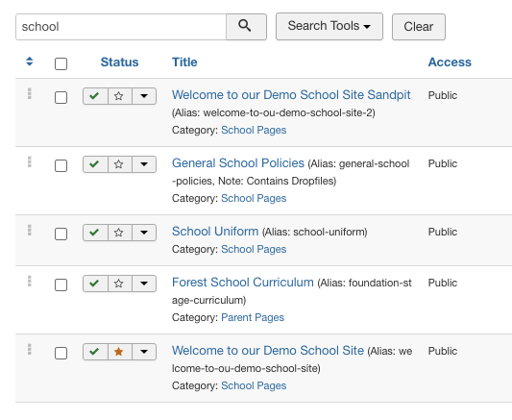The image size is (512, 420).
Task: Unpublish Welcome to our Demo School Site Sandpit
Action: click(x=95, y=96)
